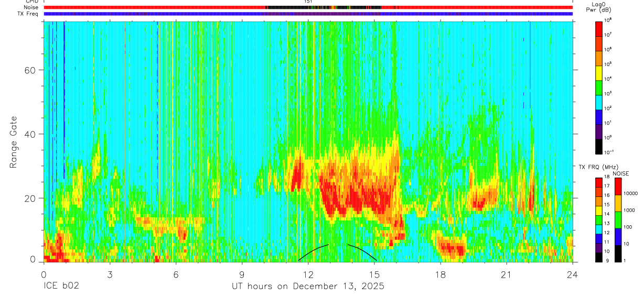Click the 10^4 label on the power color bar
The height and width of the screenshot is (297, 644).
click(x=608, y=79)
